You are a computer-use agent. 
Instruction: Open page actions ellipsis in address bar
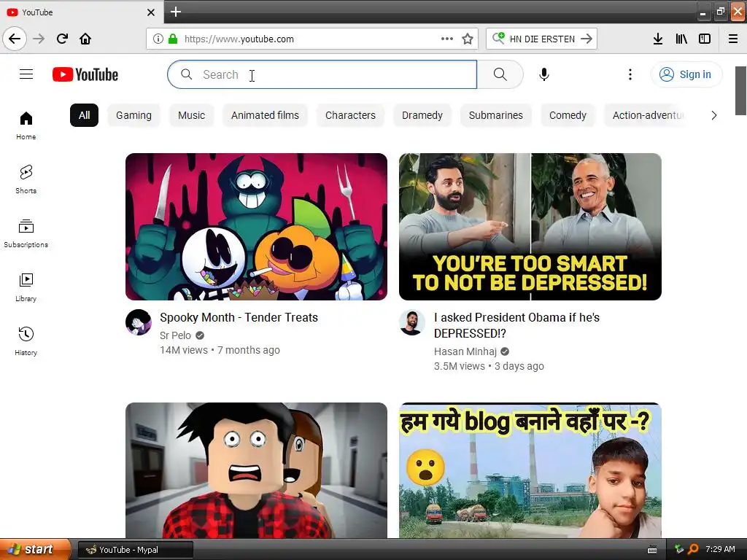pyautogui.click(x=447, y=39)
